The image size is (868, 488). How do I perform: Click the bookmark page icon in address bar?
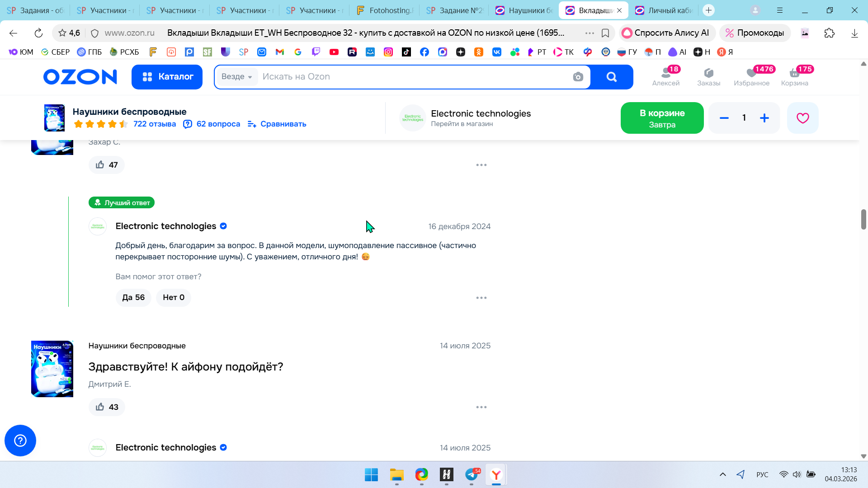pyautogui.click(x=605, y=33)
